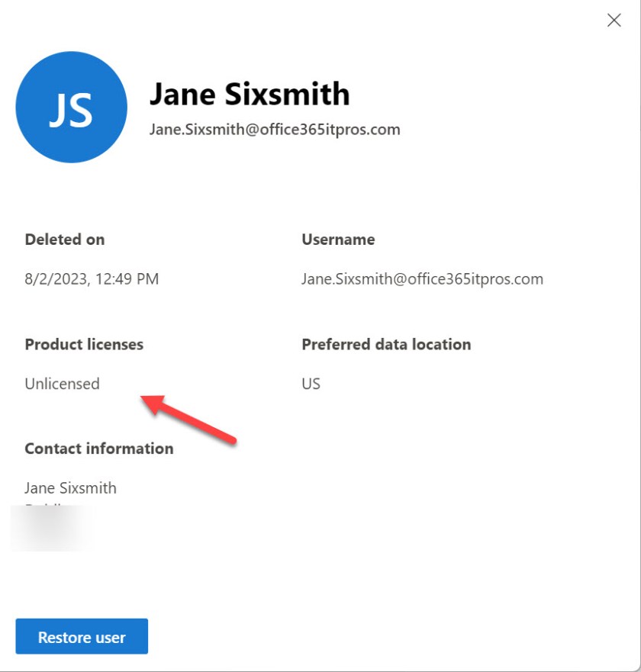The width and height of the screenshot is (641, 672).
Task: Close the deleted user details panel
Action: [614, 20]
